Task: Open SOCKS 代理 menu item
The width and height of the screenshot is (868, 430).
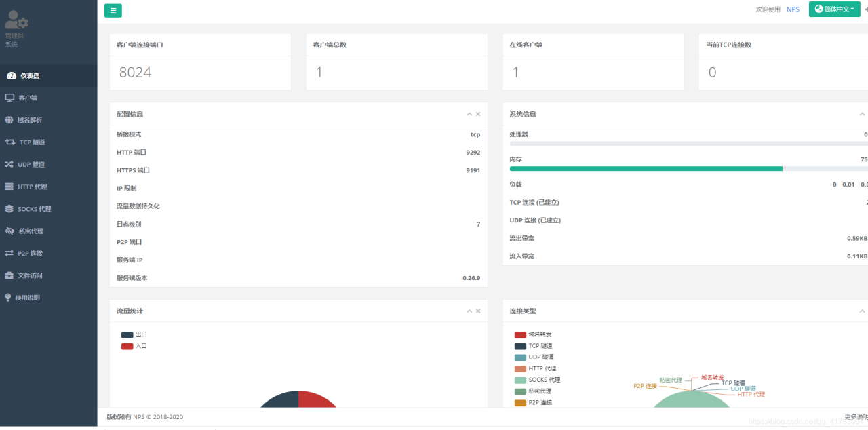Action: coord(49,209)
